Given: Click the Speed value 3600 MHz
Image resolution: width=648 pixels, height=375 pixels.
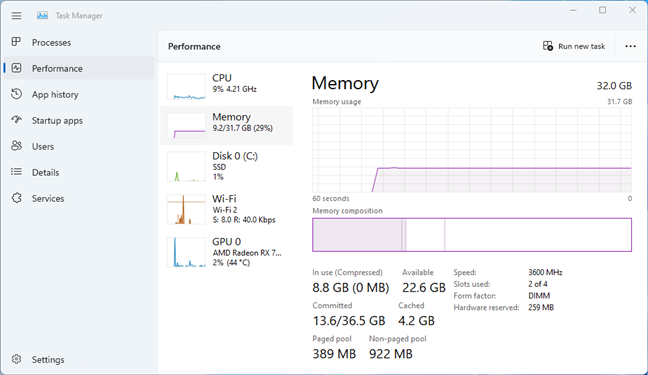Looking at the screenshot, I should (545, 272).
